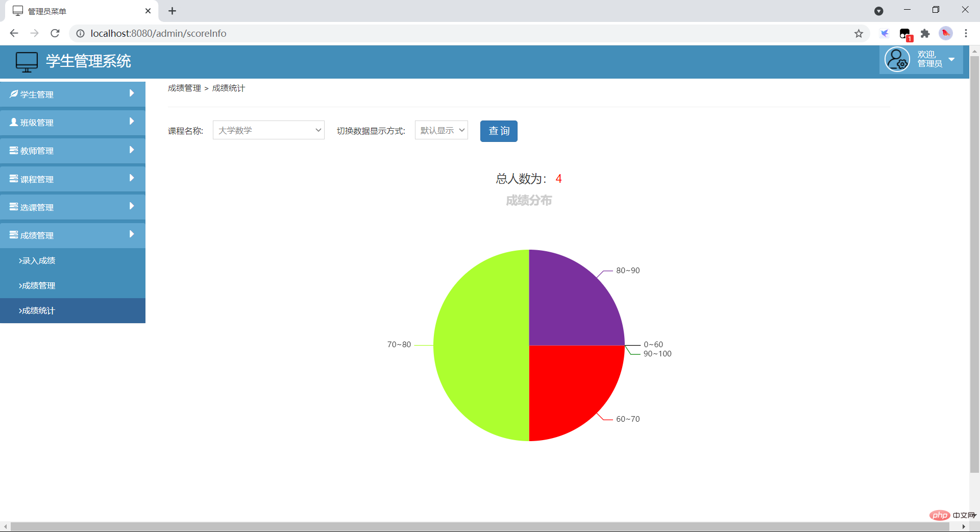
Task: Open the 成绩管理 sidebar menu
Action: pyautogui.click(x=72, y=235)
